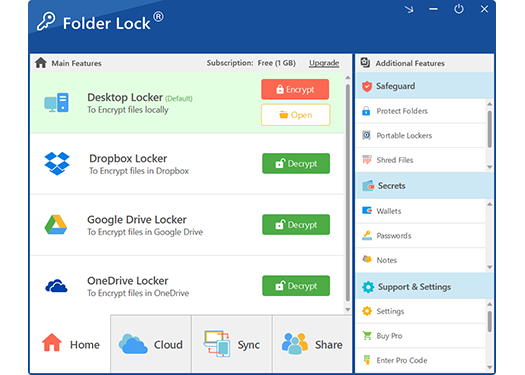Decrypt the Google Drive Locker

[x=296, y=224]
